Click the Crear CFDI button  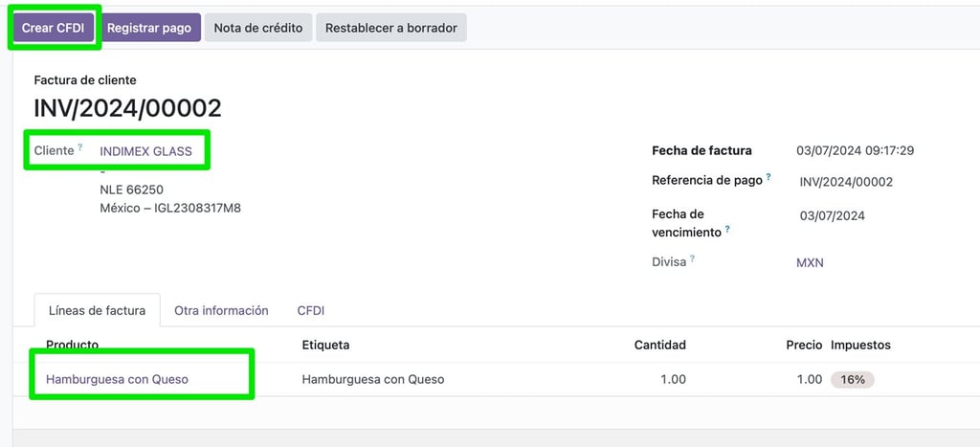click(x=54, y=28)
